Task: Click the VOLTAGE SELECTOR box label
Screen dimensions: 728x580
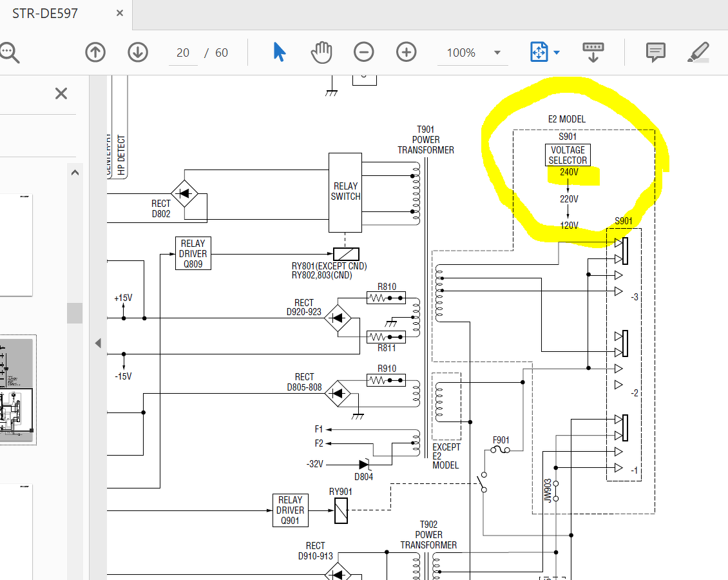Action: click(568, 155)
